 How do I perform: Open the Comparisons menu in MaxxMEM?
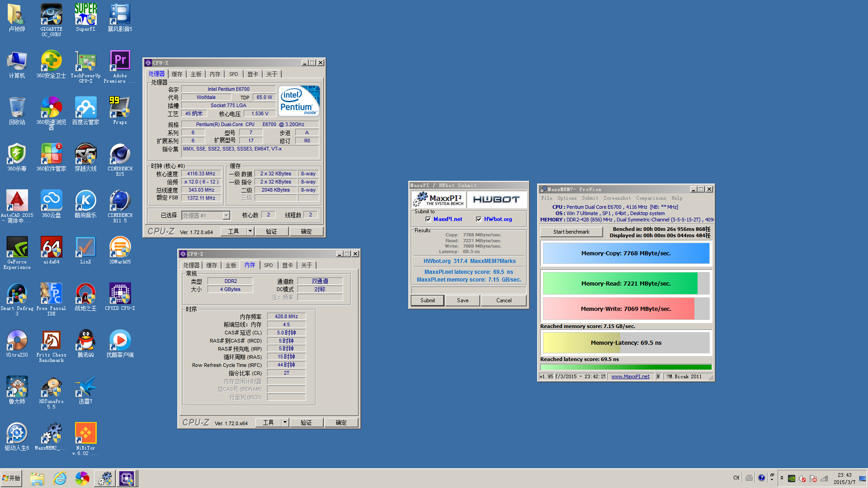tap(651, 198)
